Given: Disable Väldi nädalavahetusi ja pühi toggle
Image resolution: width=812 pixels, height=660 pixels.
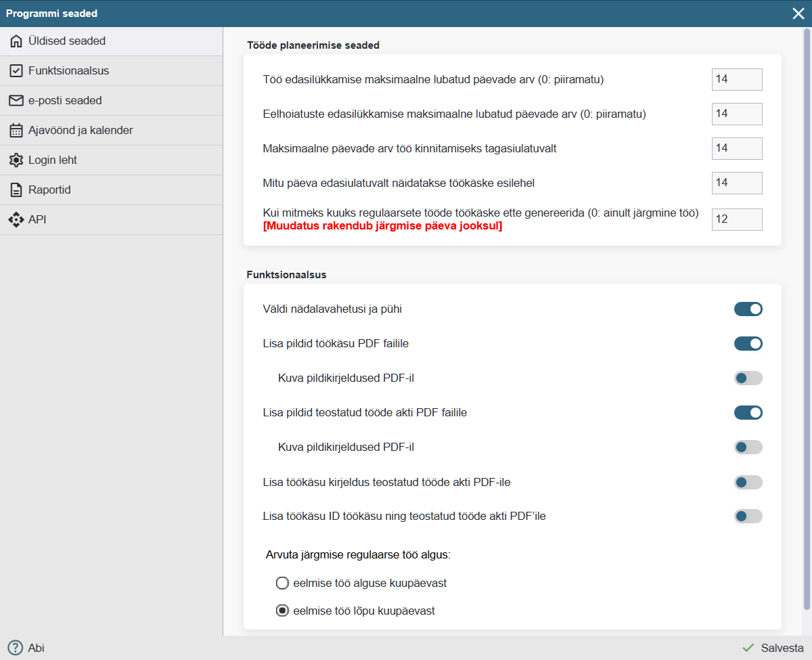Looking at the screenshot, I should pyautogui.click(x=748, y=309).
